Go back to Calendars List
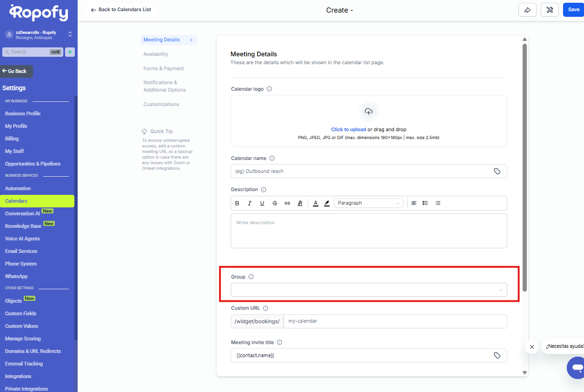This screenshot has height=392, width=584. click(x=121, y=10)
